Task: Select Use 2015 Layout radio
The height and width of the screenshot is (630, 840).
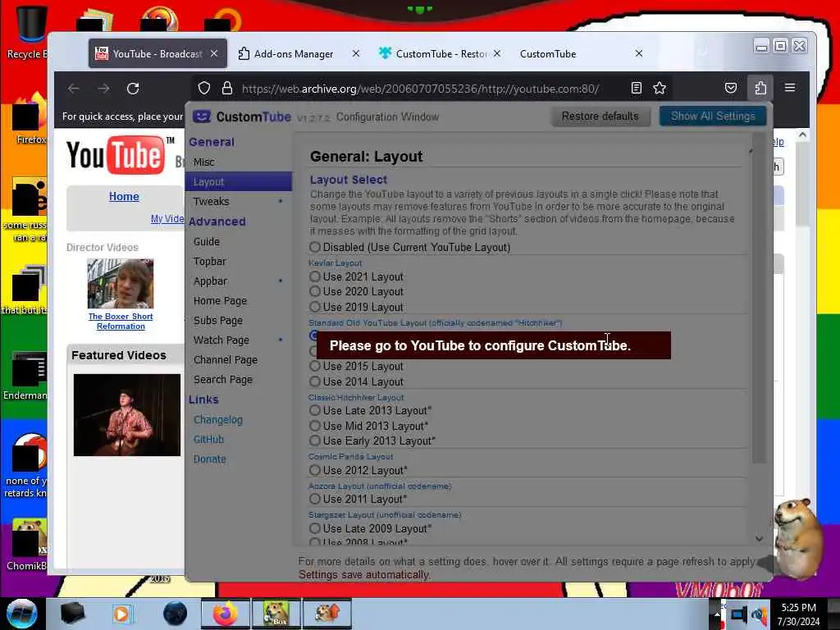Action: (x=314, y=367)
